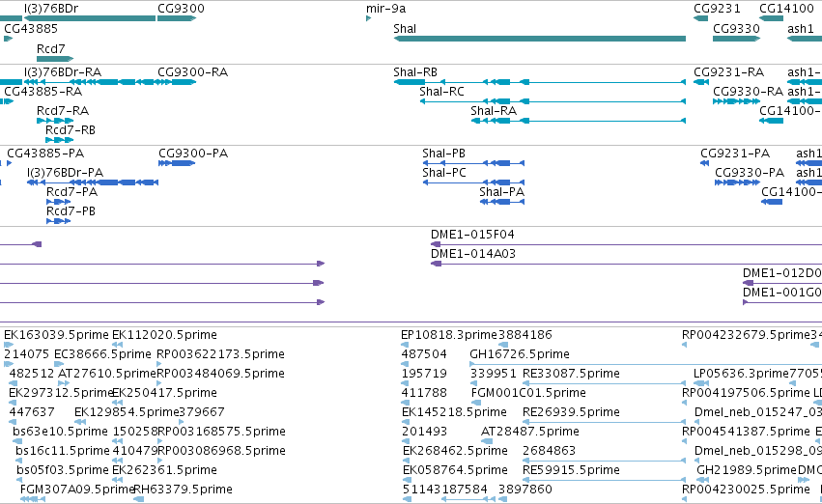Click the EC38666.5prime EST label

click(x=102, y=354)
